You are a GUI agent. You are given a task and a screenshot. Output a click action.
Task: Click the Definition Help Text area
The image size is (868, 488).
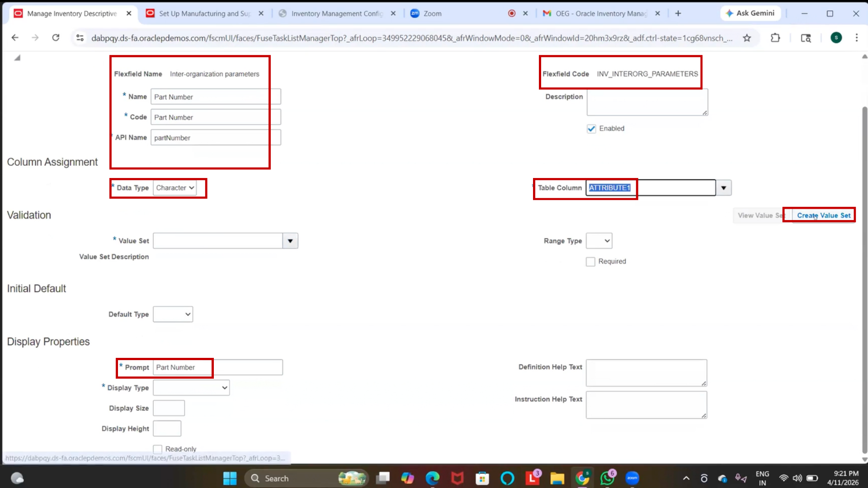tap(646, 373)
